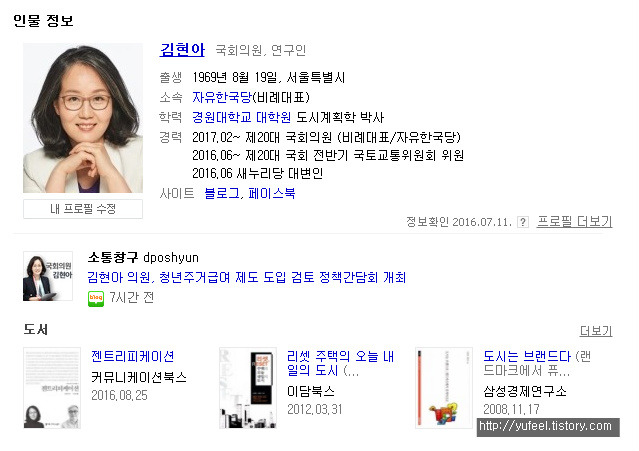Image resolution: width=639 pixels, height=451 pixels.
Task: Click the profile portrait photo
Action: click(83, 118)
